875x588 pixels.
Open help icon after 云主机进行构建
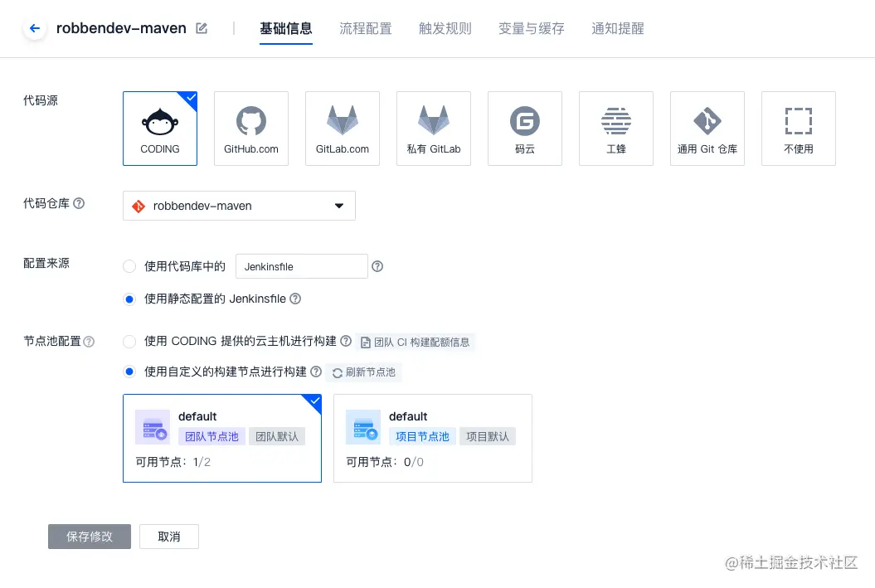click(346, 341)
